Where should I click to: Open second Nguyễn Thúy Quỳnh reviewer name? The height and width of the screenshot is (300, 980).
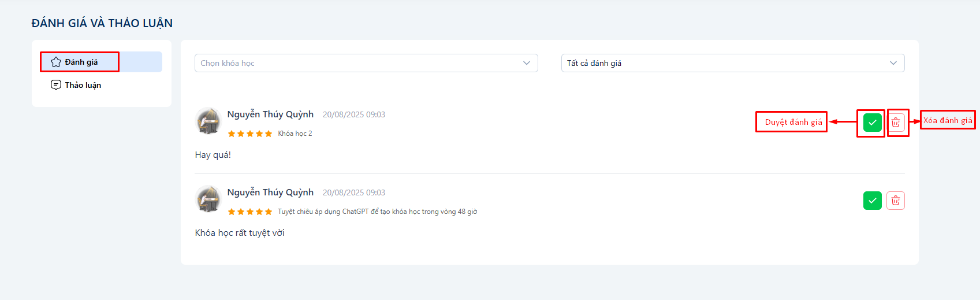(270, 192)
